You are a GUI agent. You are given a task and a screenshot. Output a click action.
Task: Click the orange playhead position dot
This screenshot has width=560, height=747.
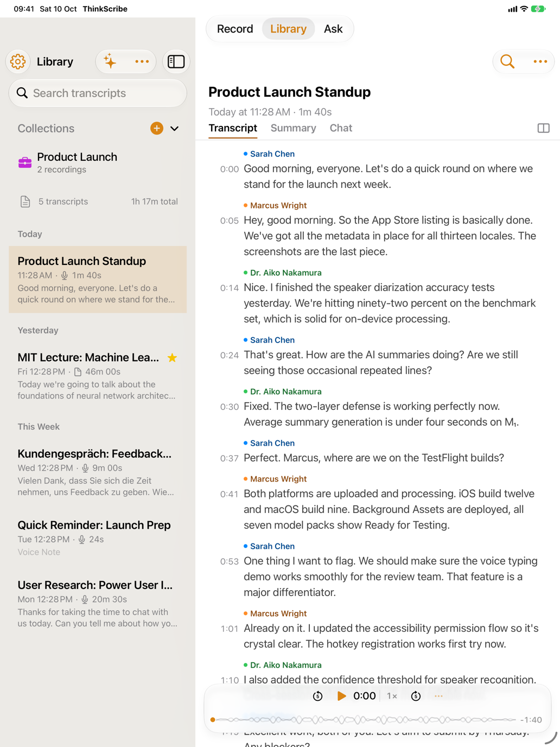coord(213,720)
